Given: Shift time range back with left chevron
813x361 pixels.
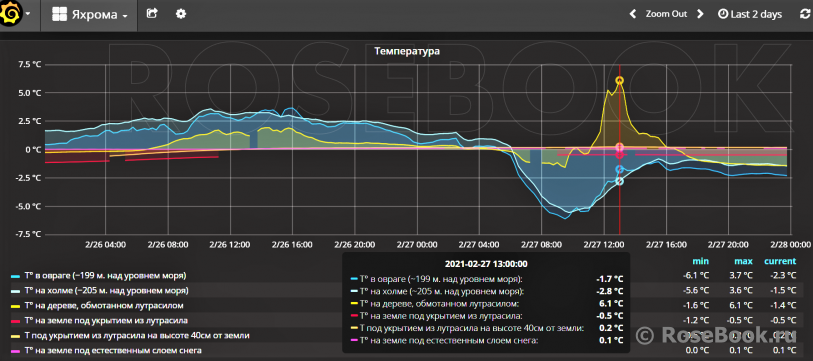Looking at the screenshot, I should tap(633, 14).
